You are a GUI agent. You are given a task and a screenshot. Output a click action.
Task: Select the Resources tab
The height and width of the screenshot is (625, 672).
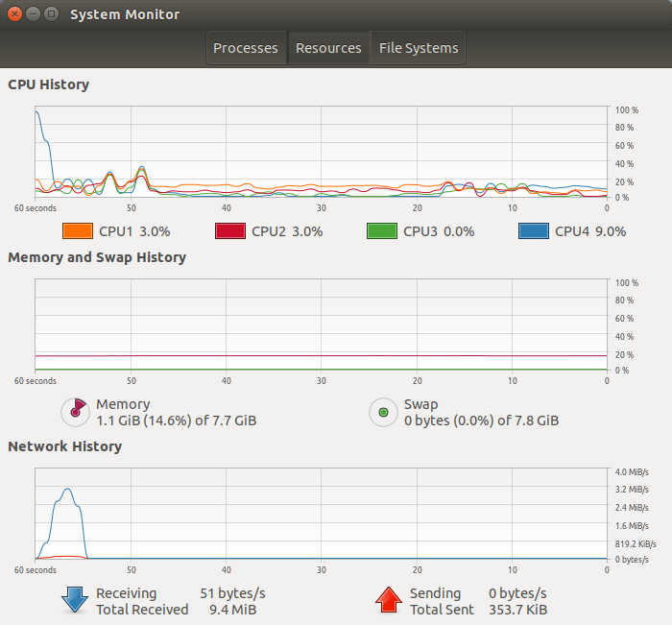pyautogui.click(x=328, y=48)
